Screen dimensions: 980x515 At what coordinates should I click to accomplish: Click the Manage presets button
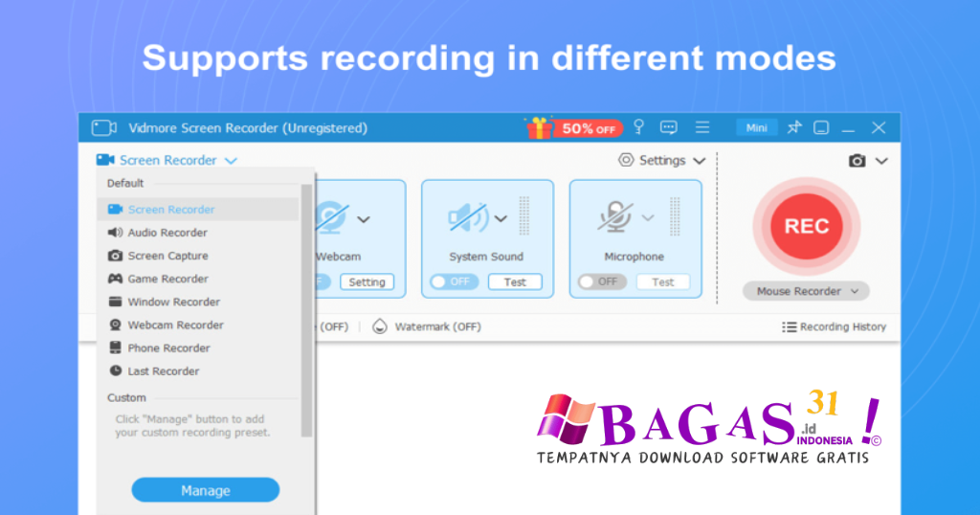point(206,490)
